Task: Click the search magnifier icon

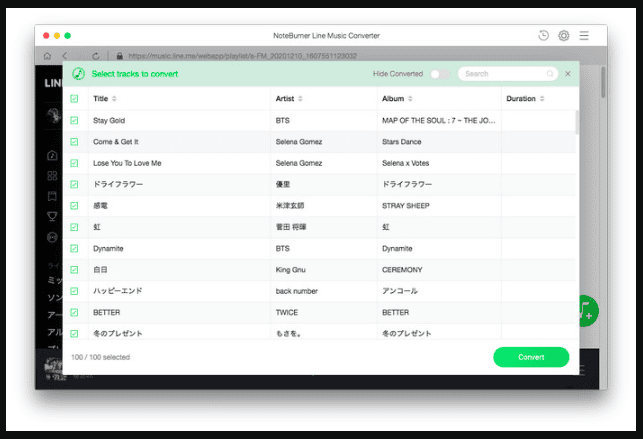Action: point(550,74)
